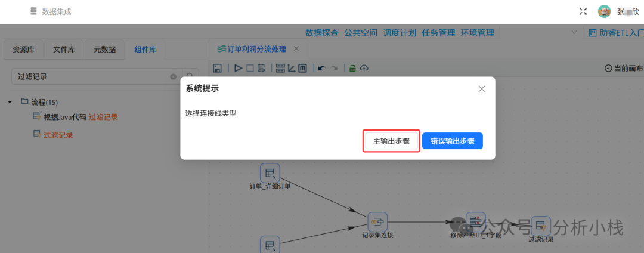Switch to the 资源库 tab
Viewport: 644px width, 253px height.
(23, 50)
